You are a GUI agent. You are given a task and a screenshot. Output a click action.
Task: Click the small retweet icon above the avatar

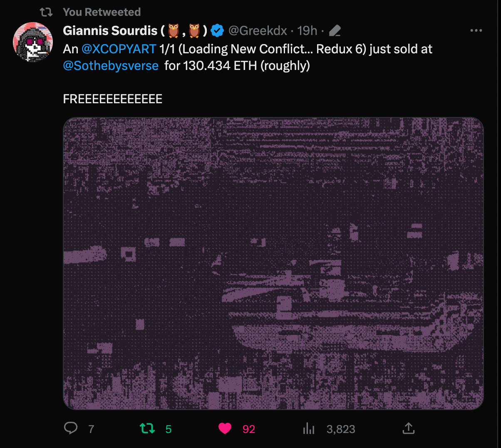46,12
